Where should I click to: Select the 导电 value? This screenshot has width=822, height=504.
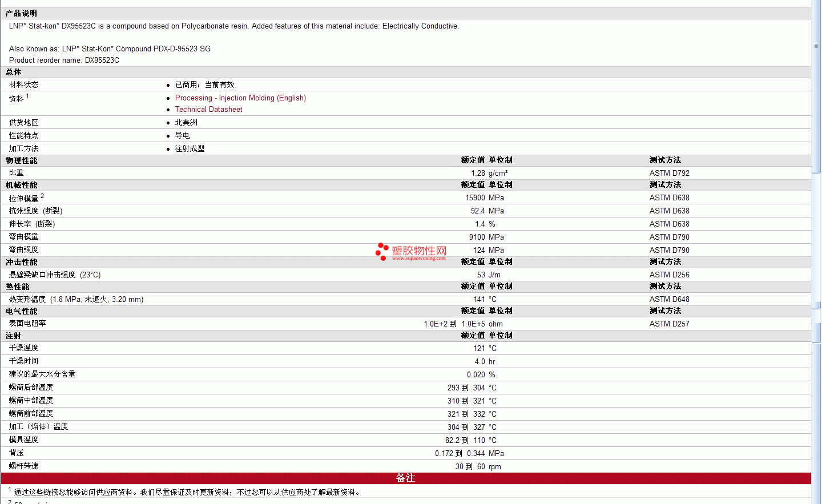[x=182, y=136]
